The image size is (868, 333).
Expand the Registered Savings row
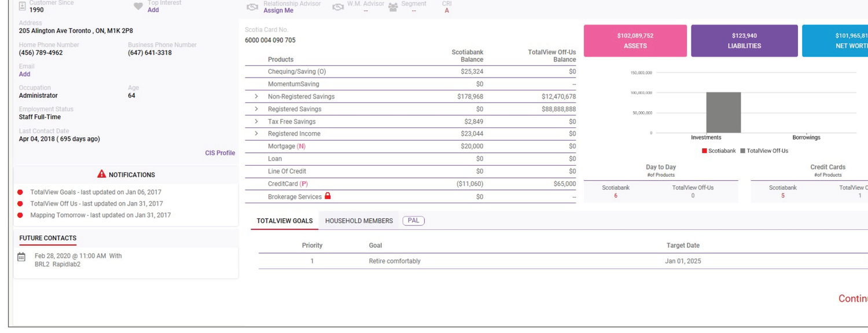[x=256, y=109]
